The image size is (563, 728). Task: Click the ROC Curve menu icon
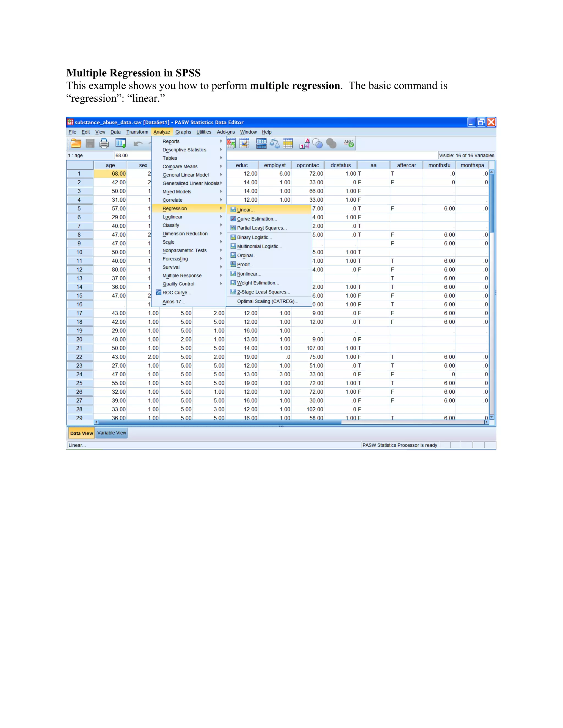click(159, 292)
